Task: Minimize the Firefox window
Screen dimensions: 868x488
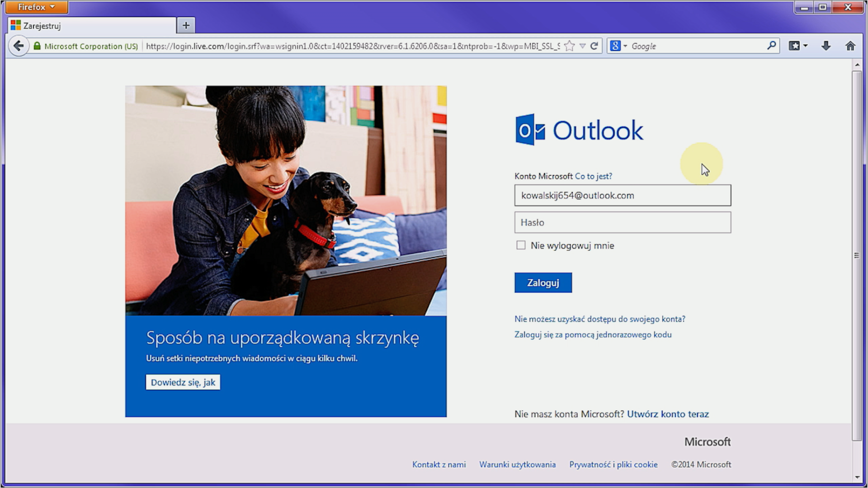Action: tap(804, 7)
